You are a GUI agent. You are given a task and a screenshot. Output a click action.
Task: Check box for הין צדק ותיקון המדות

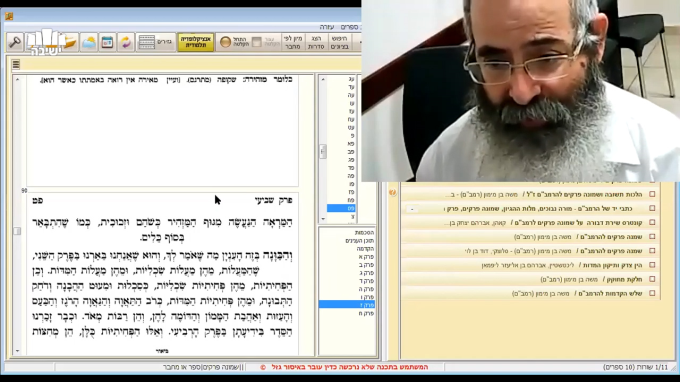(x=652, y=265)
